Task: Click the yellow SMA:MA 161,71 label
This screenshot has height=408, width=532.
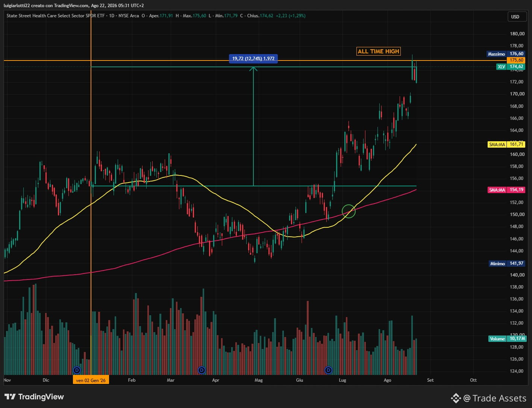Action: tap(506, 144)
